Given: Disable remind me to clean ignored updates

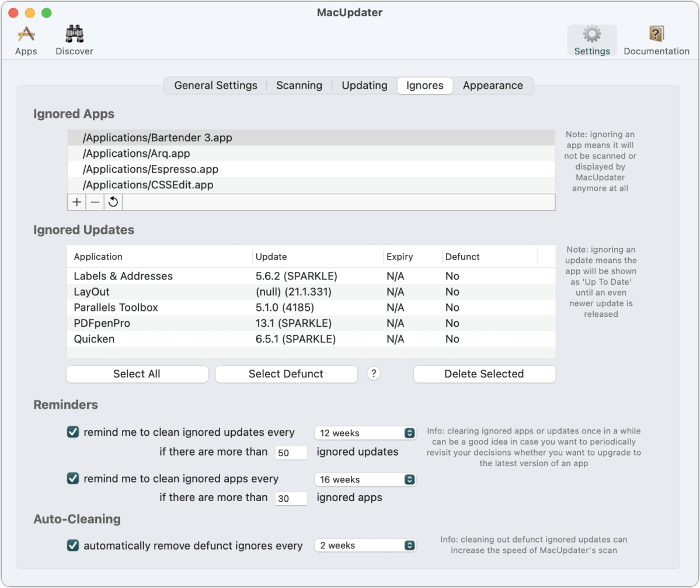Looking at the screenshot, I should coord(73,432).
